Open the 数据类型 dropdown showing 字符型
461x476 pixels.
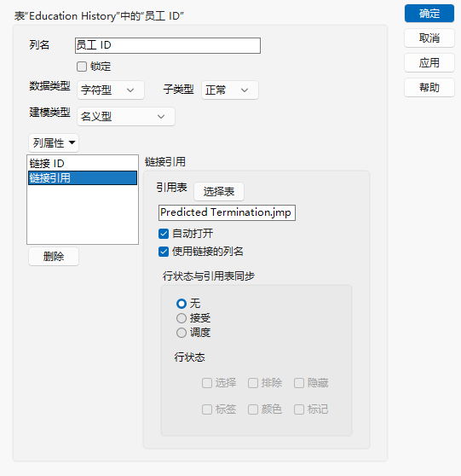pos(111,90)
